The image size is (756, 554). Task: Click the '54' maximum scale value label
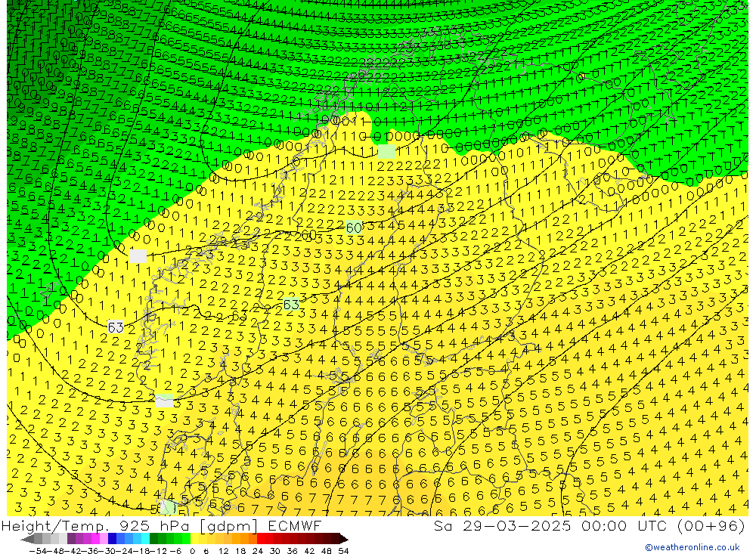point(343,551)
